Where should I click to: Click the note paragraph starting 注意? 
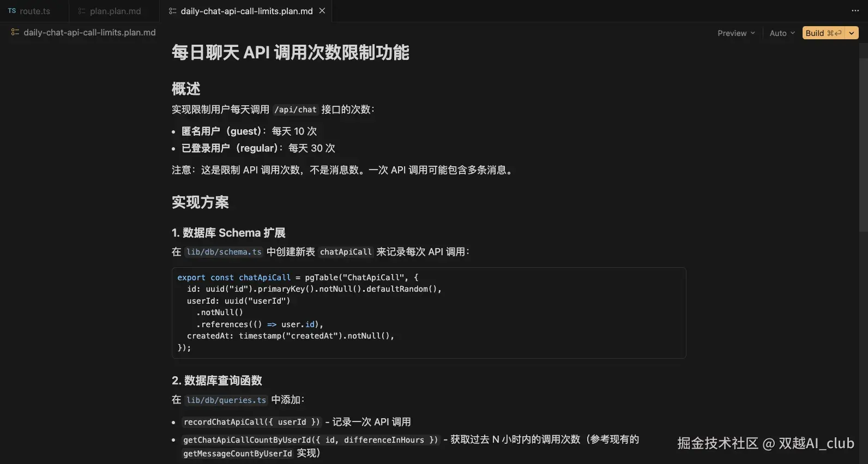coord(343,170)
